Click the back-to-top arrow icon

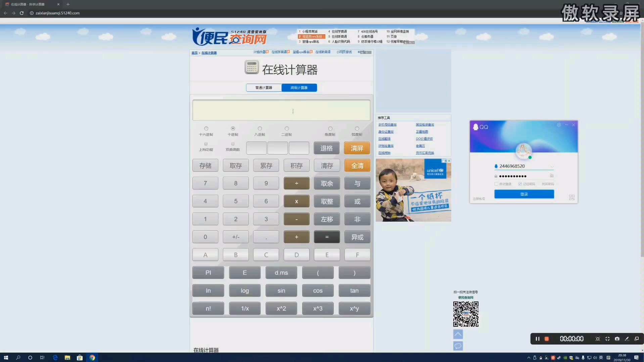click(x=458, y=334)
